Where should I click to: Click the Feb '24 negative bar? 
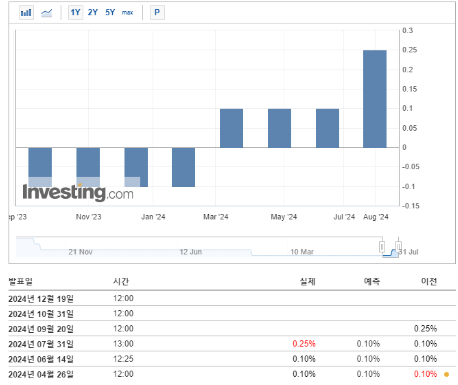(x=183, y=167)
